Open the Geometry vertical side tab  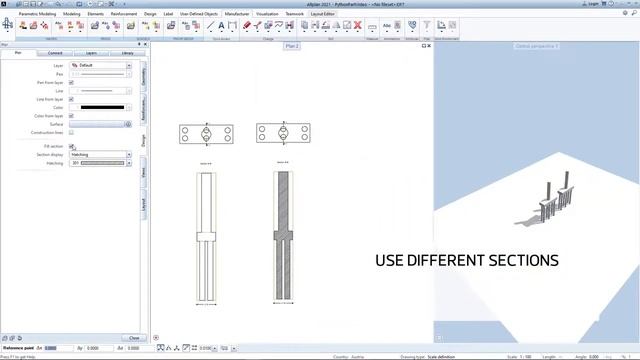pyautogui.click(x=143, y=76)
